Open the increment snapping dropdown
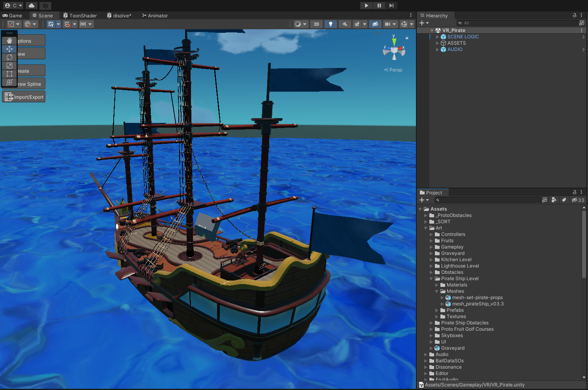This screenshot has height=390, width=588. point(86,24)
